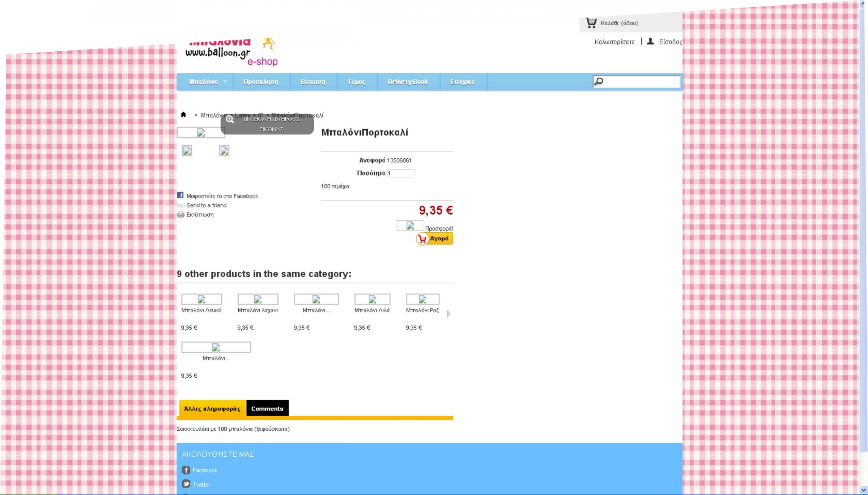Click the footer Facebook round icon

click(186, 470)
